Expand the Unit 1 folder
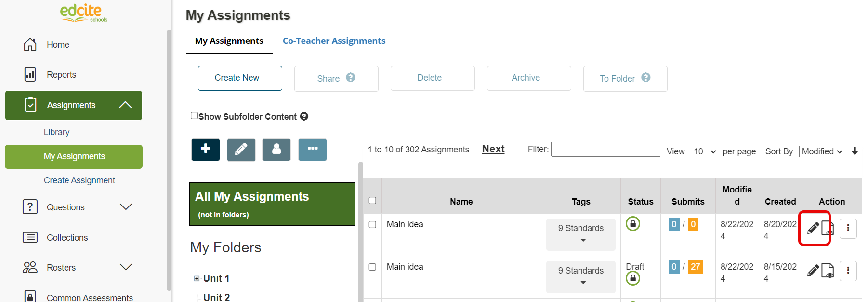The image size is (868, 302). click(197, 278)
